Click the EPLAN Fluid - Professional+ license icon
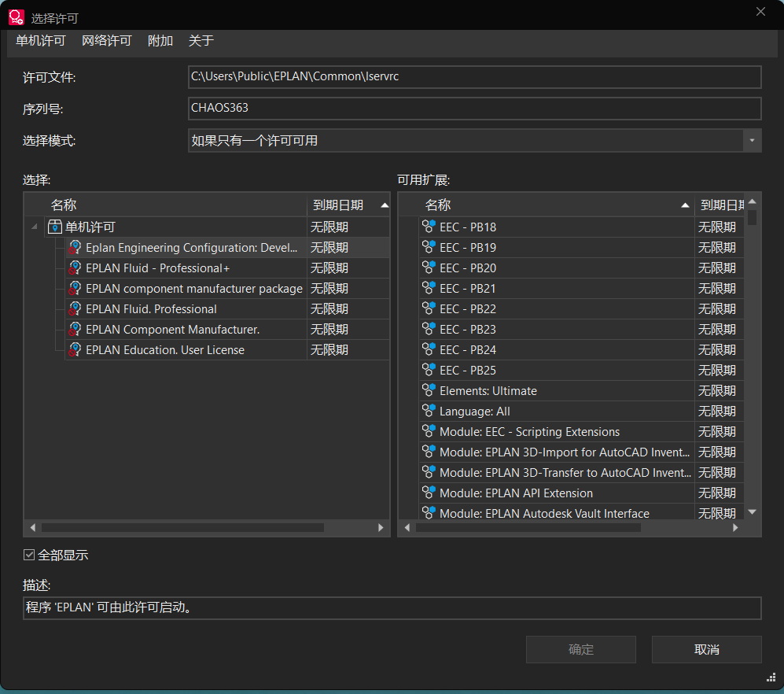The image size is (784, 694). pyautogui.click(x=75, y=268)
